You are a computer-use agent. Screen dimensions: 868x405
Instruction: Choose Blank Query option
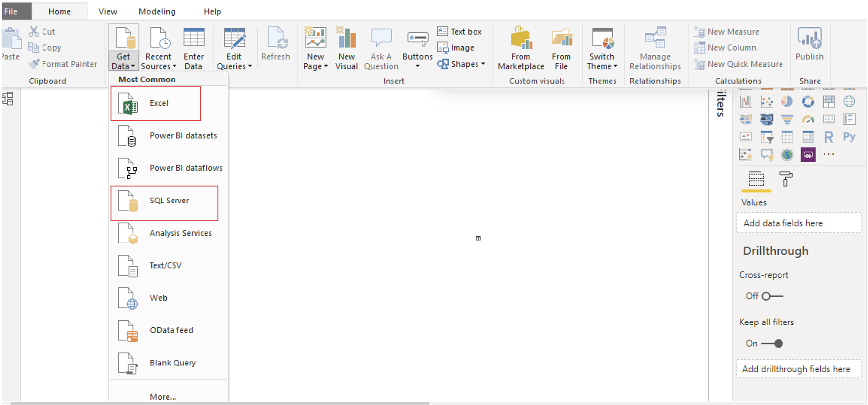coord(169,363)
